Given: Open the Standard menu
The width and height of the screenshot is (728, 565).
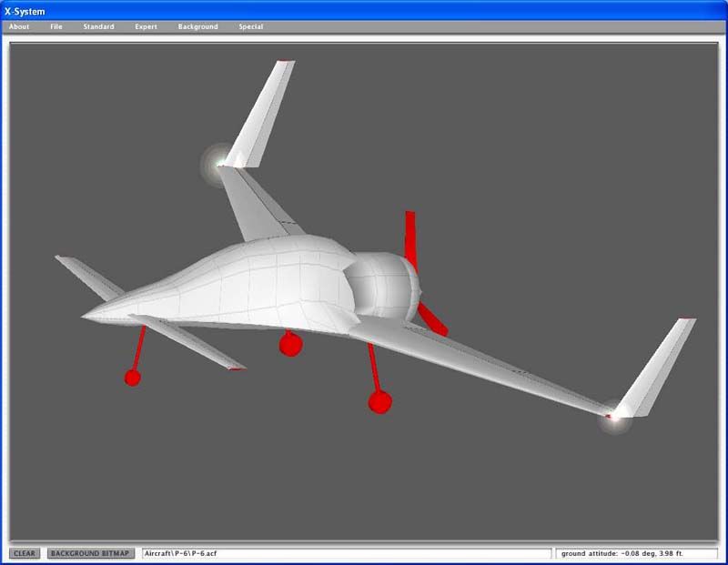Looking at the screenshot, I should tap(98, 26).
